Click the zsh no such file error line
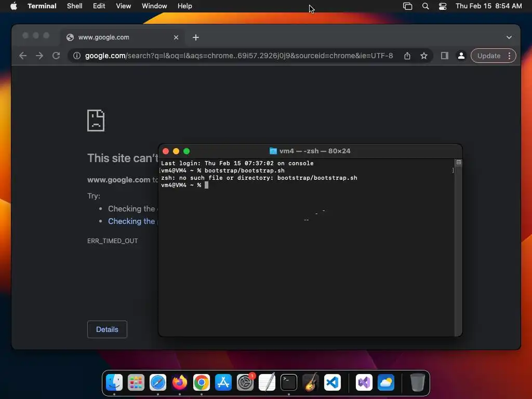532x399 pixels. click(x=259, y=178)
